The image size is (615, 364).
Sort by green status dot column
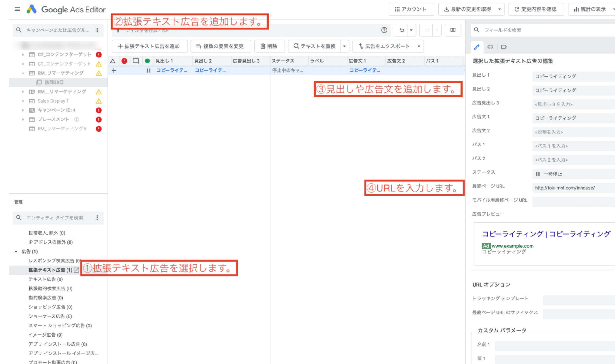(147, 61)
